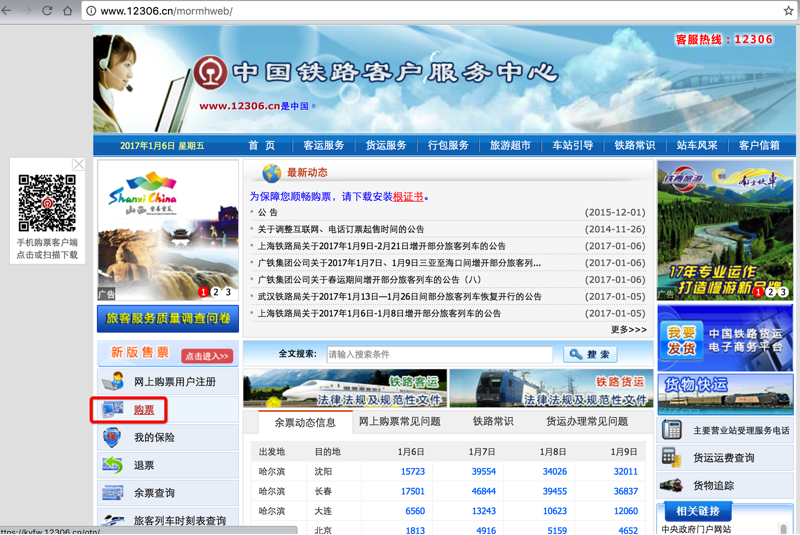Image resolution: width=800 pixels, height=535 pixels.
Task: Open the 车站引导 navigation menu
Action: [x=572, y=145]
